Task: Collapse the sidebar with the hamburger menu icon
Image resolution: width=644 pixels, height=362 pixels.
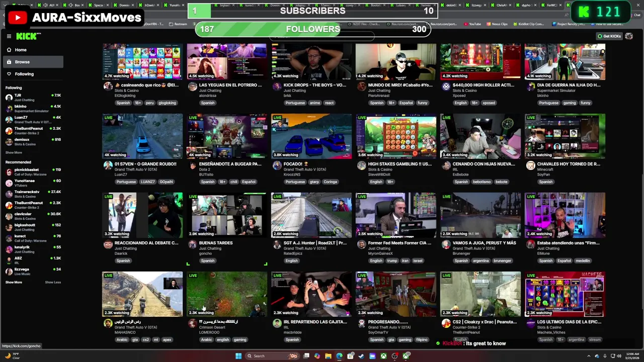Action: 9,36
